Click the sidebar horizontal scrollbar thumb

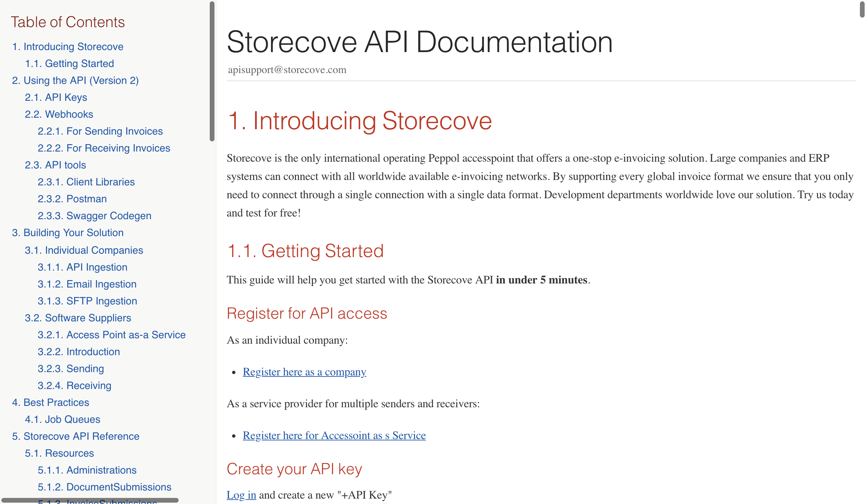[x=90, y=500]
